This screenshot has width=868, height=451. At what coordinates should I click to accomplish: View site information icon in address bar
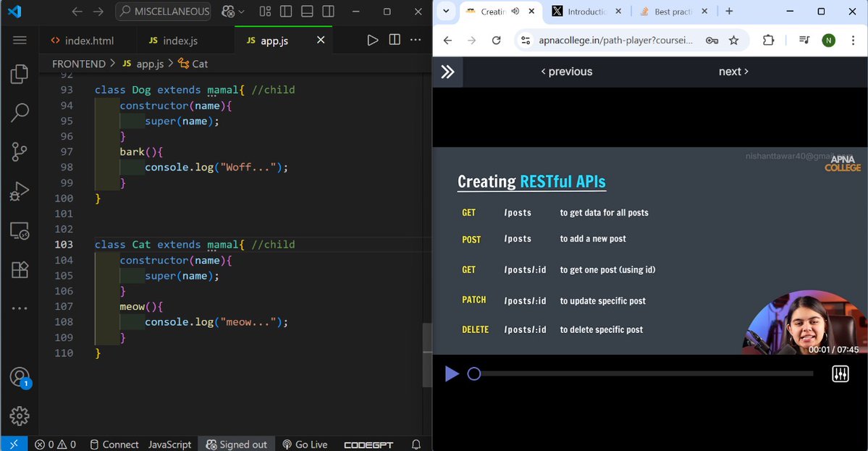(x=526, y=41)
